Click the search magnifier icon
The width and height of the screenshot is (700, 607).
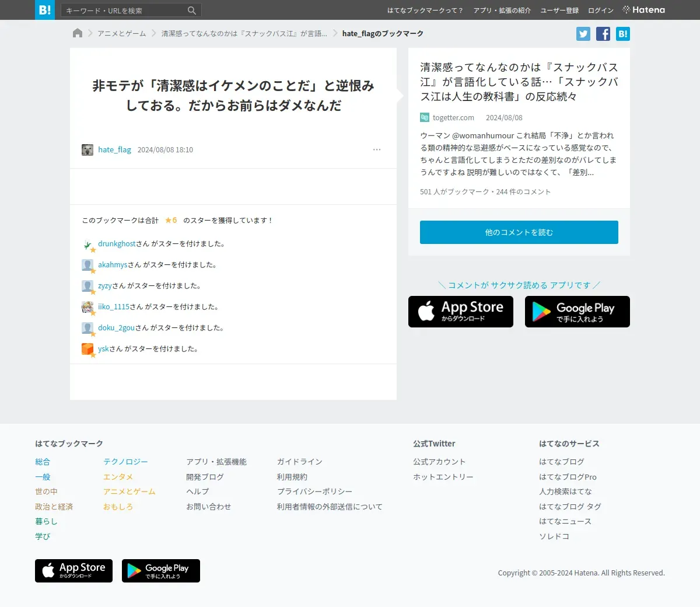[x=192, y=11]
